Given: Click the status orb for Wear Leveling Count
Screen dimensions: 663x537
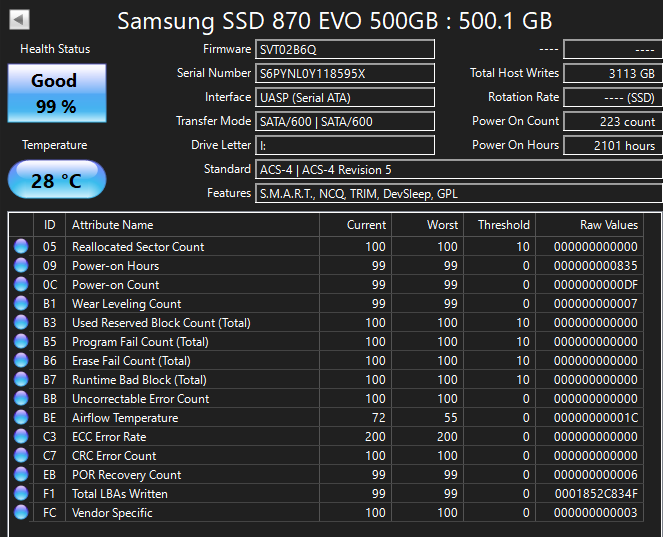Looking at the screenshot, I should point(21,303).
